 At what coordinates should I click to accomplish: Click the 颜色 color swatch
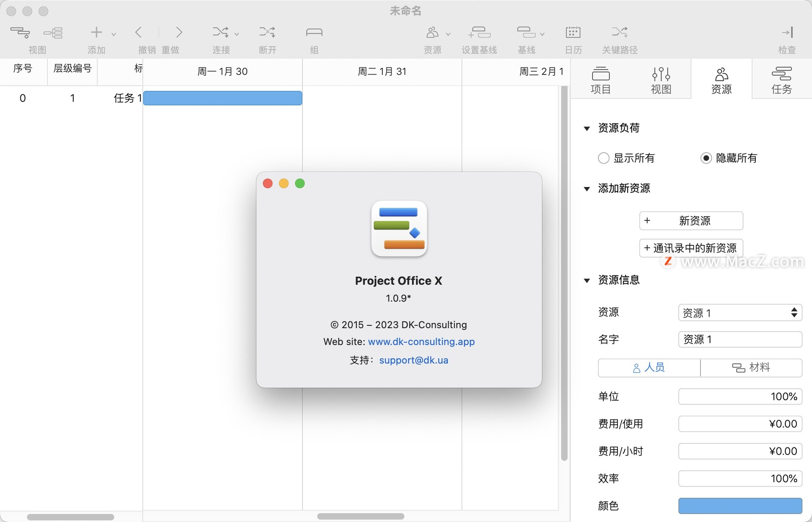click(x=740, y=506)
